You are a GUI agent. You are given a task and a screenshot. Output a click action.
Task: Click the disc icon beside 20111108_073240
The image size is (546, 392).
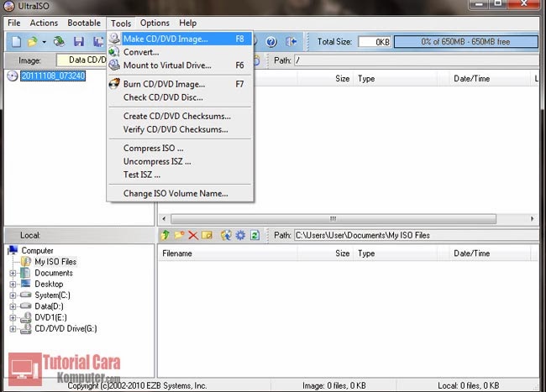pos(13,76)
